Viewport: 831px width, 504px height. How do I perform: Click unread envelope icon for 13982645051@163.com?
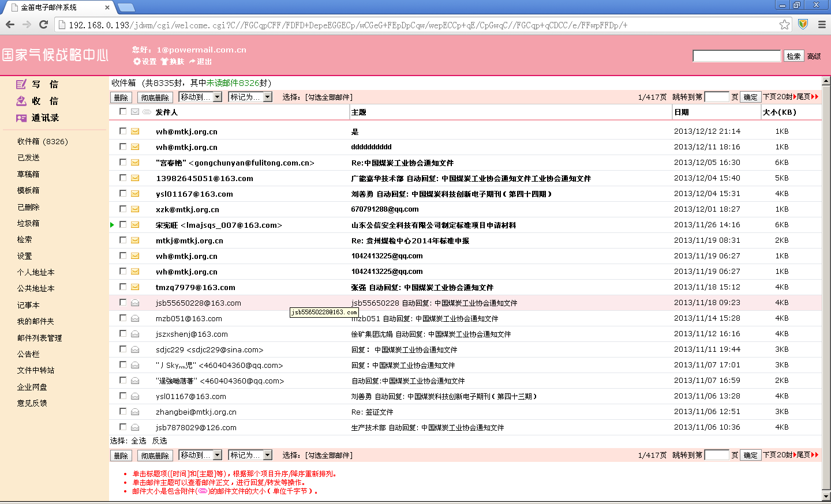tap(135, 178)
